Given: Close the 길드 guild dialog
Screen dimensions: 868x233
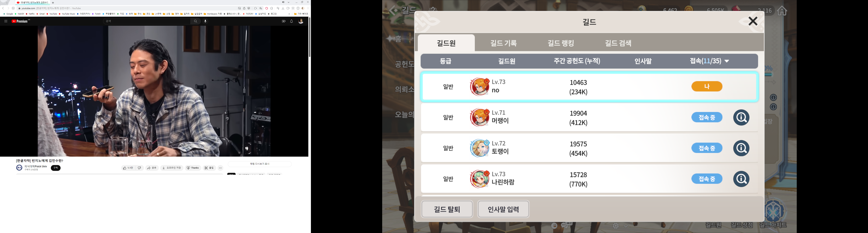Looking at the screenshot, I should 753,21.
